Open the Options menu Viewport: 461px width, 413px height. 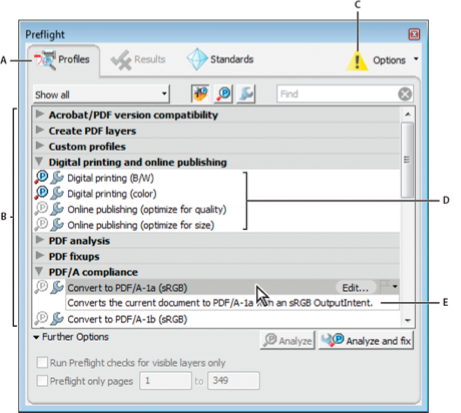click(x=395, y=60)
